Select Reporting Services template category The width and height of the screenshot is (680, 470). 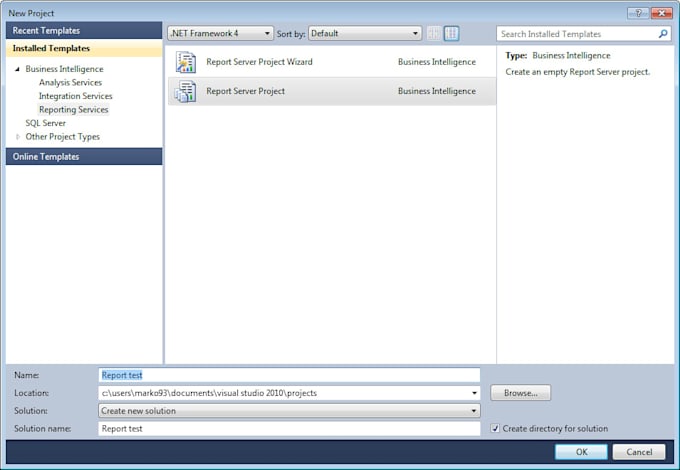pos(73,110)
